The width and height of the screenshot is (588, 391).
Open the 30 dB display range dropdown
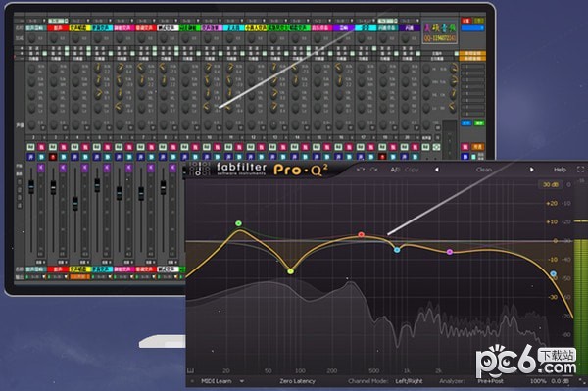[x=550, y=184]
